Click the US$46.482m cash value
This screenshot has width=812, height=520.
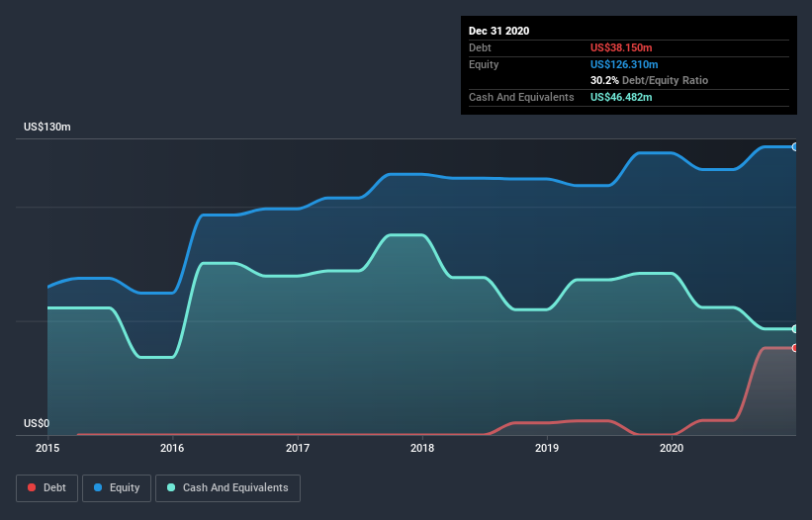[621, 97]
